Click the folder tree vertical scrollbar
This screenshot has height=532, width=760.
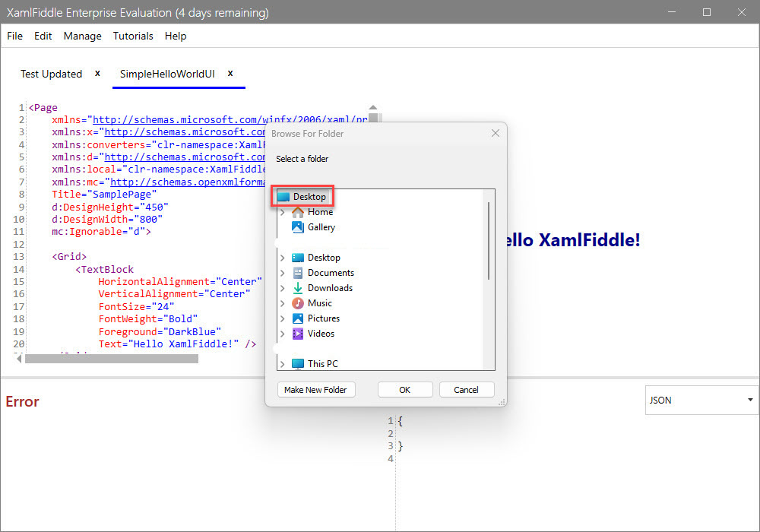pos(489,241)
